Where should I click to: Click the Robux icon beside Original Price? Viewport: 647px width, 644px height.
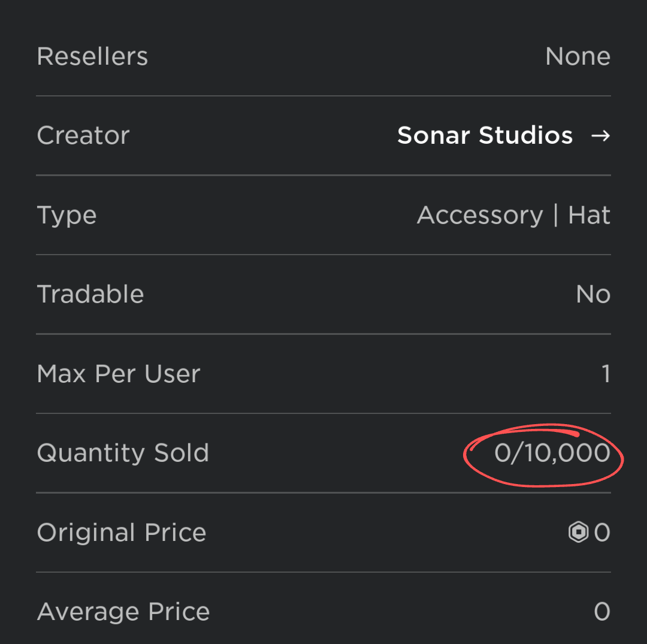tap(578, 532)
